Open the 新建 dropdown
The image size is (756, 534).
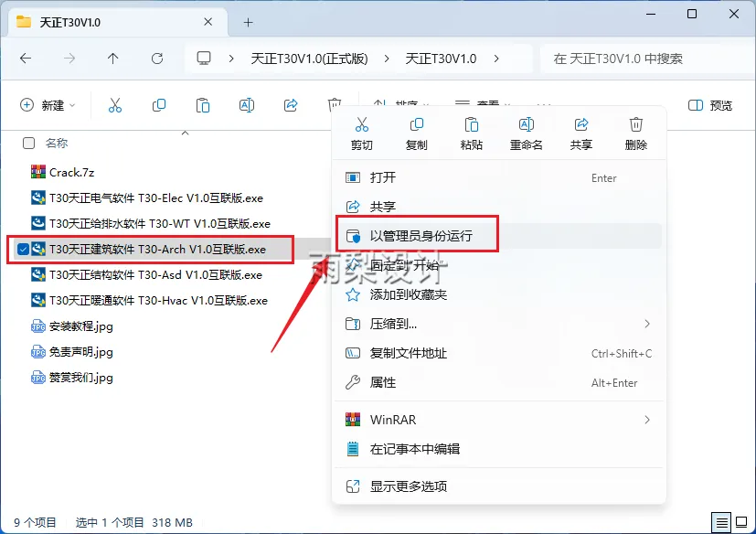tap(48, 105)
